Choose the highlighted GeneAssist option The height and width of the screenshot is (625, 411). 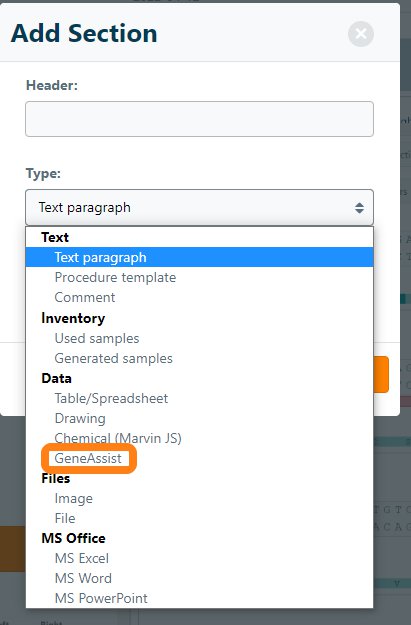tap(88, 458)
